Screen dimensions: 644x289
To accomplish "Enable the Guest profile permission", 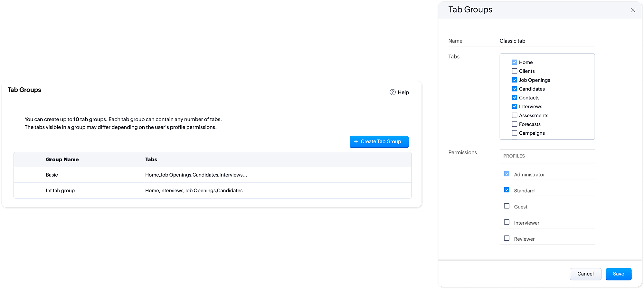I will click(x=507, y=206).
